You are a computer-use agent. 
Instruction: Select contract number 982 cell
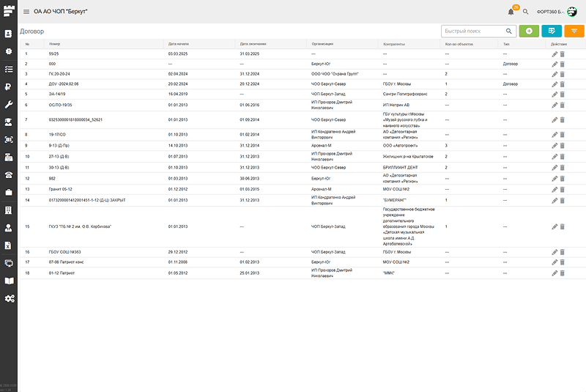coord(52,179)
